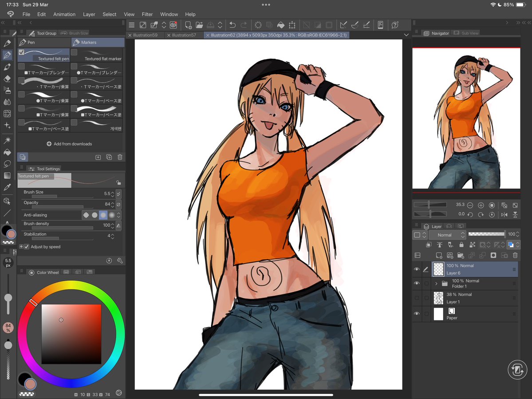The image size is (532, 399).
Task: Click the Anti-aliasing stepper arrows
Action: click(x=118, y=215)
